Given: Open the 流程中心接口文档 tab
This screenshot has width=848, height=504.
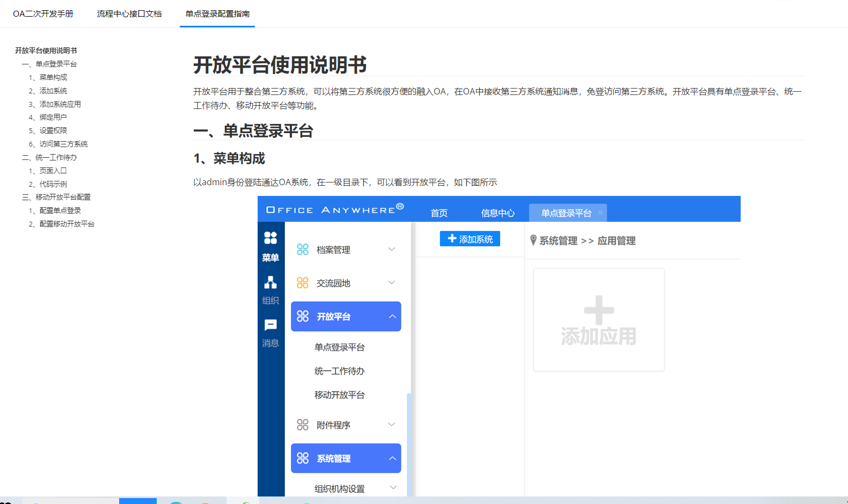Looking at the screenshot, I should point(129,14).
